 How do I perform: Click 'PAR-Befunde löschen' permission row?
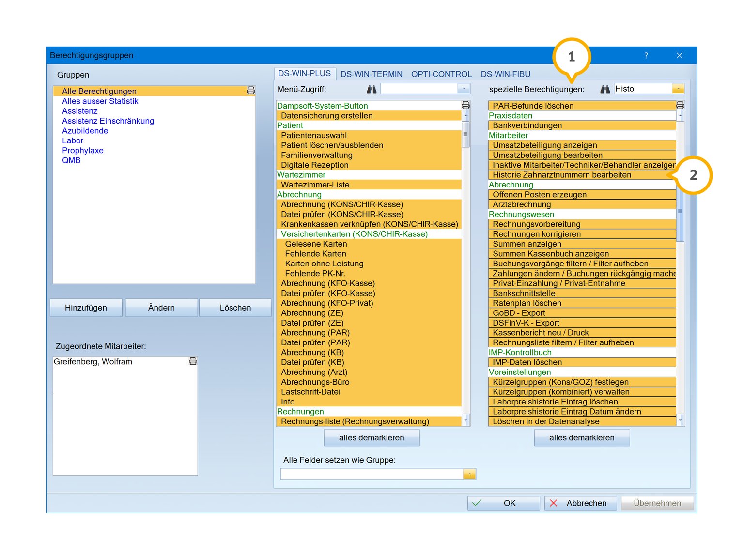pos(582,106)
